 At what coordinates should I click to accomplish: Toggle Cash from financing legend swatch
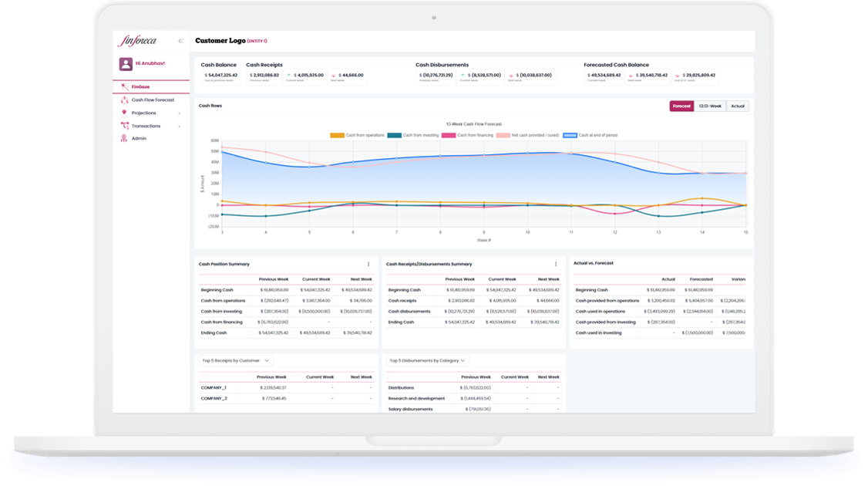(449, 135)
